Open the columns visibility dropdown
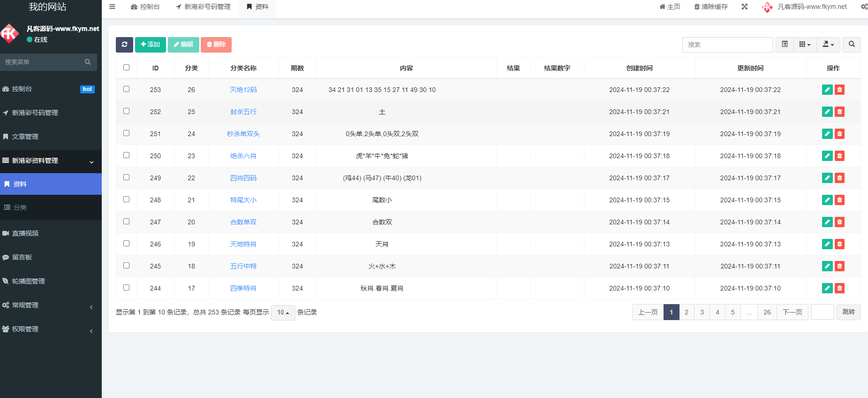Viewport: 868px width, 398px height. (805, 45)
